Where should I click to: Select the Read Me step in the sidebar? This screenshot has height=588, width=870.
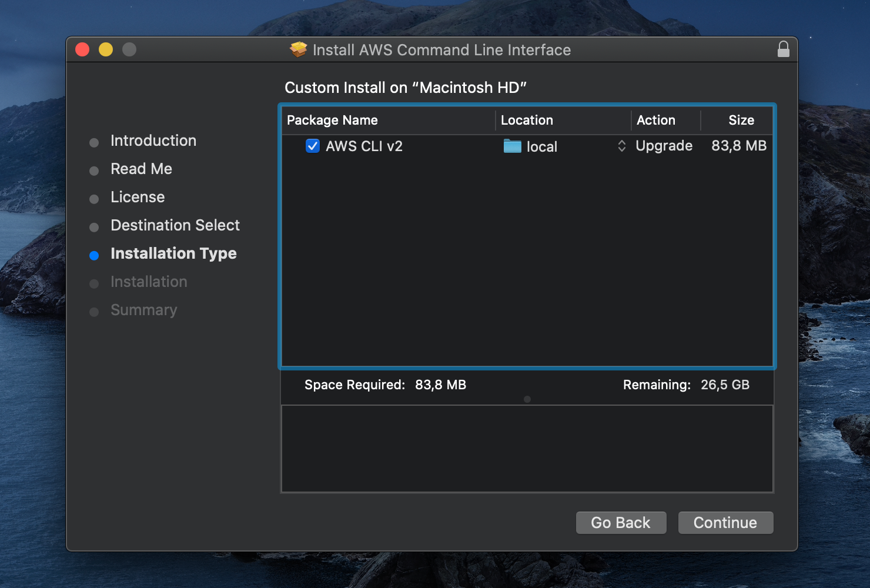point(141,169)
